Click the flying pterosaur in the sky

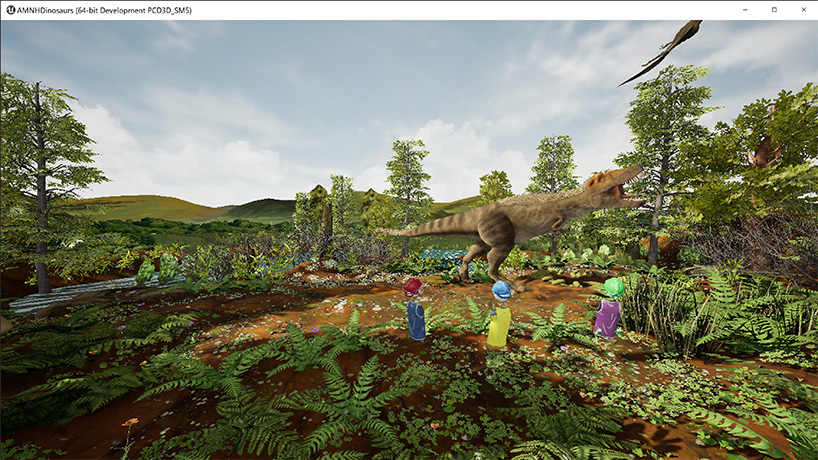tap(661, 52)
